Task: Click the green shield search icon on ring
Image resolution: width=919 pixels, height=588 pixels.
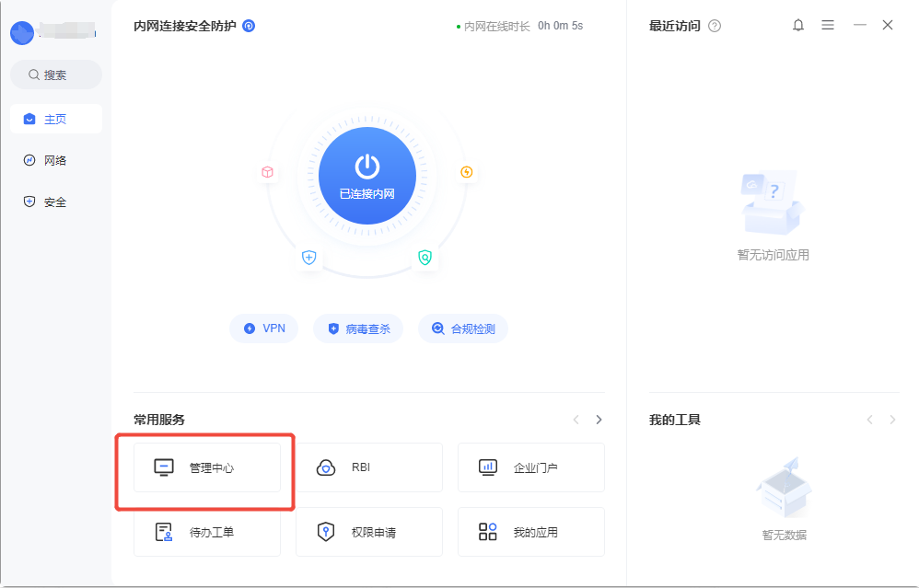Action: [425, 257]
